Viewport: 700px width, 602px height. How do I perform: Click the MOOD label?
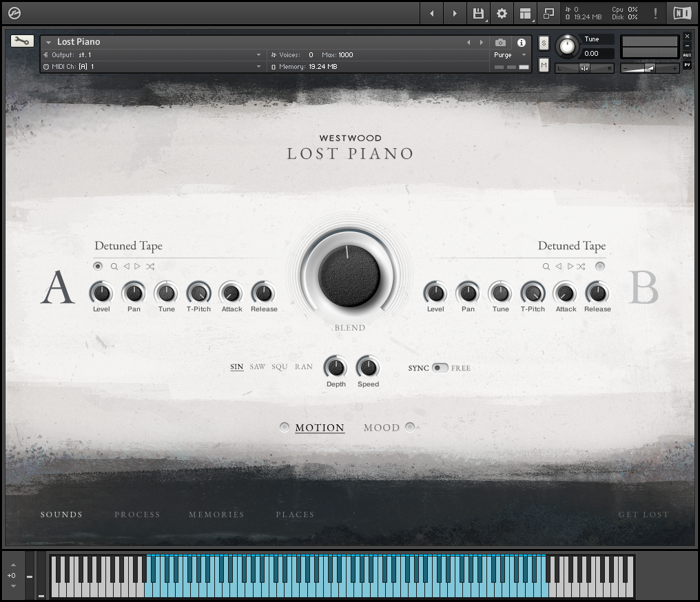pos(382,428)
